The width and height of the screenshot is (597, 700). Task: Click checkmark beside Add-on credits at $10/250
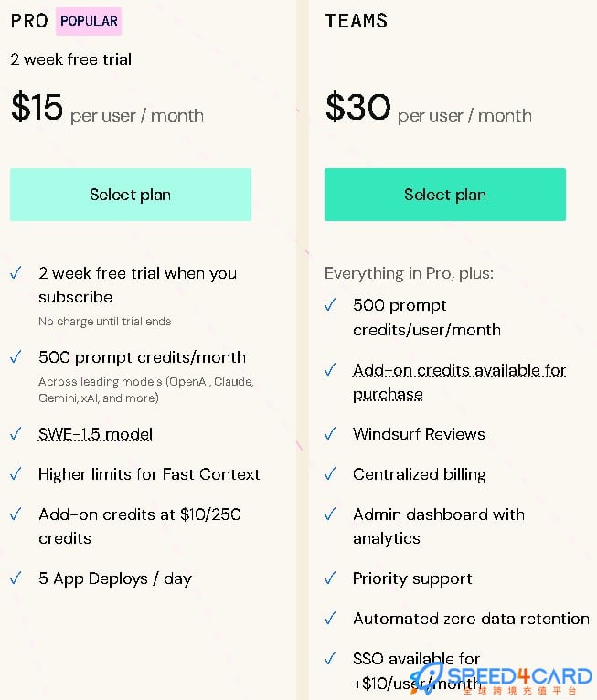pos(16,514)
